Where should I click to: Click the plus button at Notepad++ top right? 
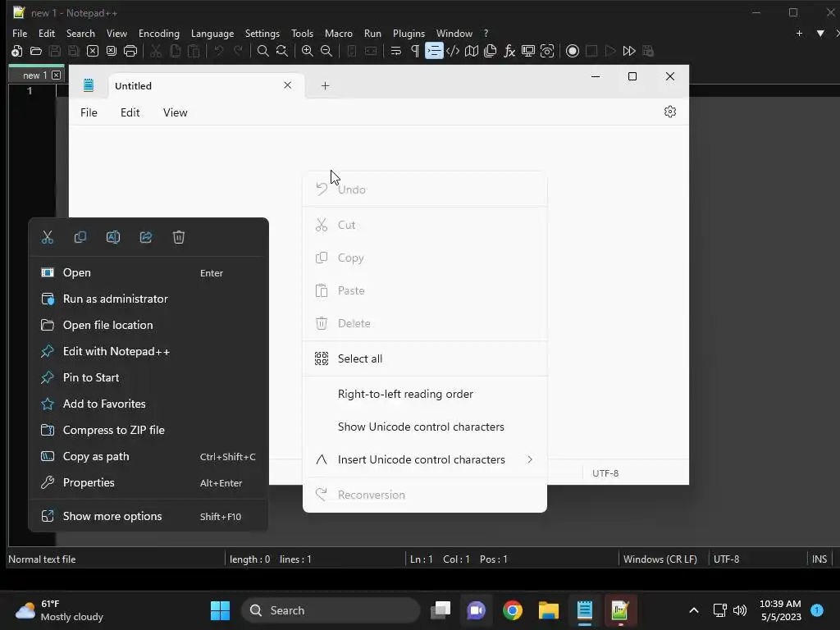pyautogui.click(x=799, y=33)
